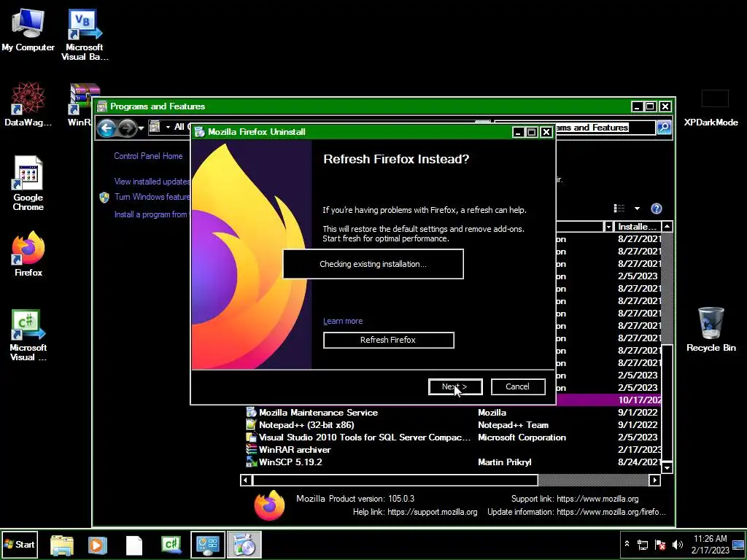Open My Computer desktop icon
This screenshot has width=747, height=560.
(28, 29)
